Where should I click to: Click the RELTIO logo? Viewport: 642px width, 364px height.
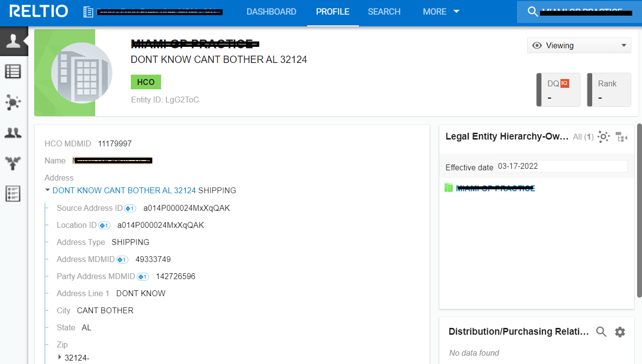[39, 12]
